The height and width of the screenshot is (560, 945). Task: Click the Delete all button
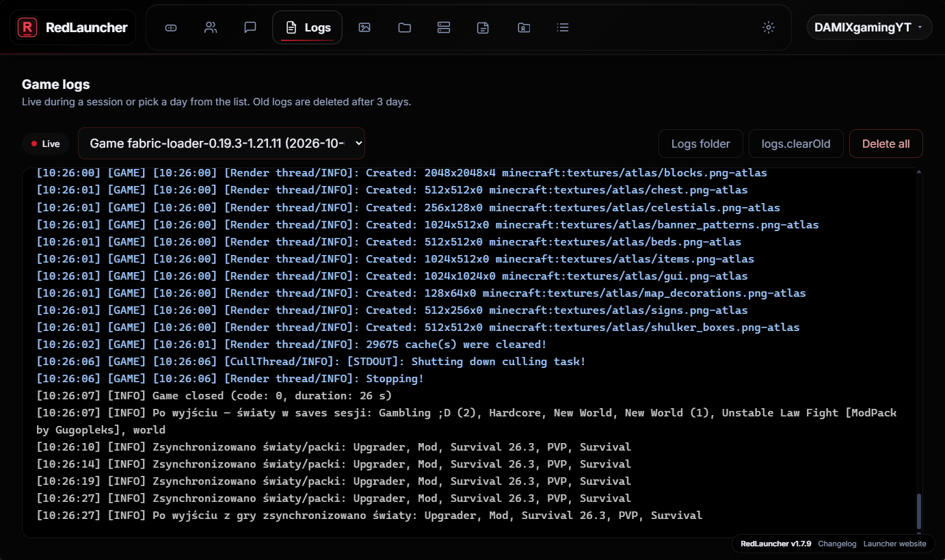click(x=886, y=144)
